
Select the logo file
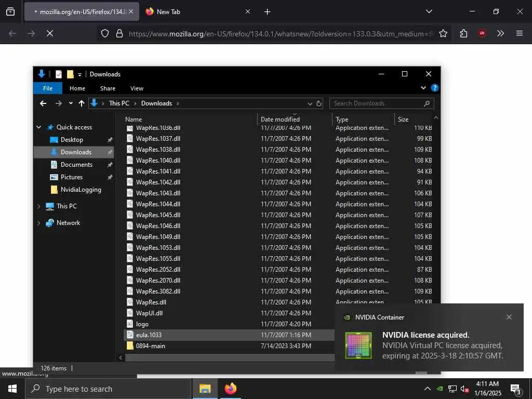click(x=142, y=324)
